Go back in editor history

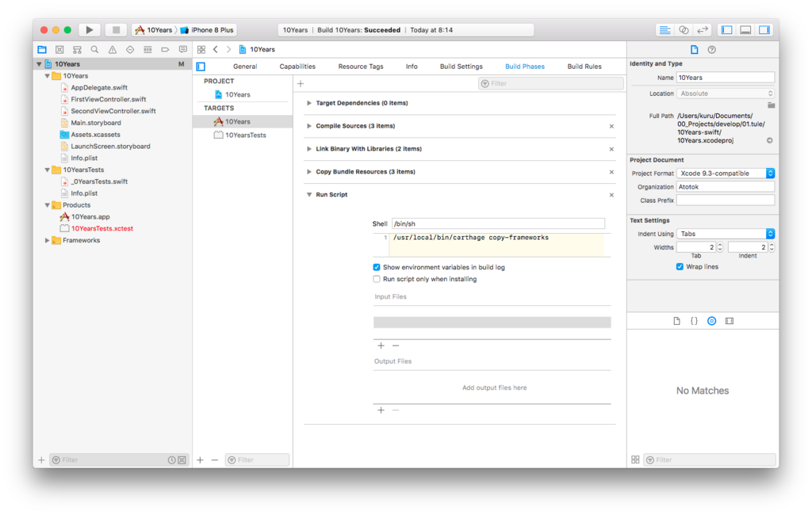point(216,50)
